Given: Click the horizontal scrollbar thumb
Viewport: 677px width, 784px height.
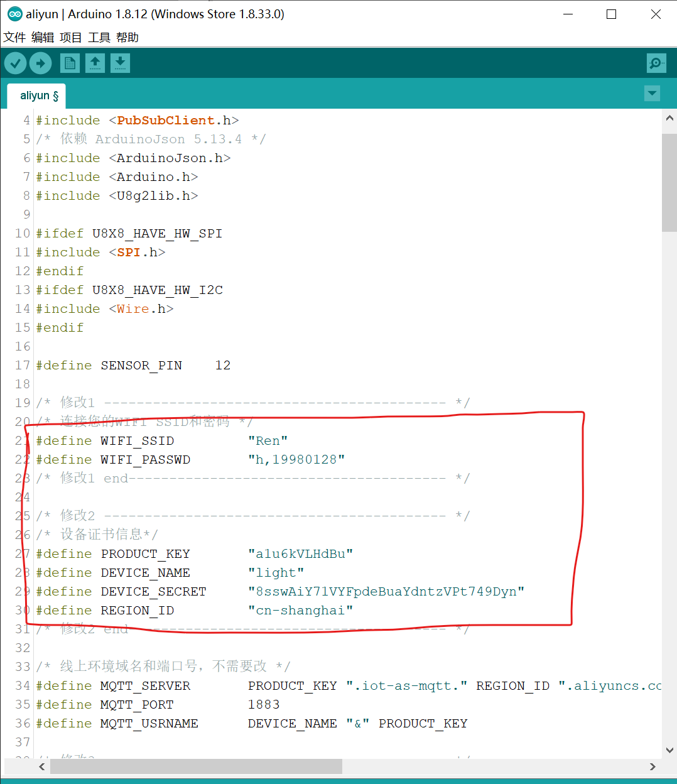Looking at the screenshot, I should tap(196, 766).
